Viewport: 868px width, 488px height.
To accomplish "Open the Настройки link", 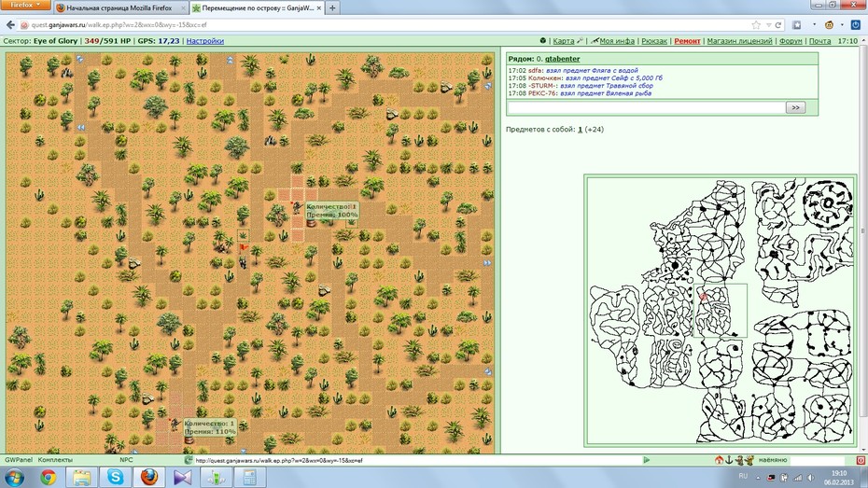I will (x=204, y=41).
